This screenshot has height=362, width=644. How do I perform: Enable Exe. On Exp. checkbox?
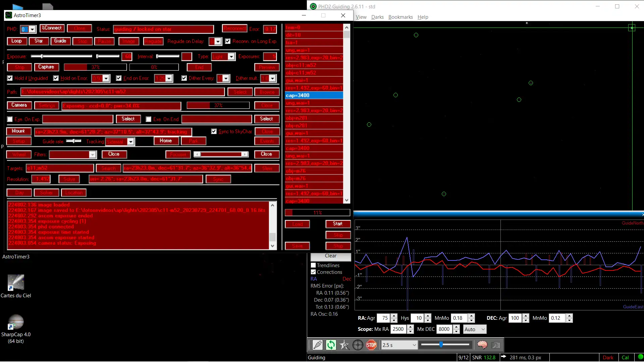point(10,119)
